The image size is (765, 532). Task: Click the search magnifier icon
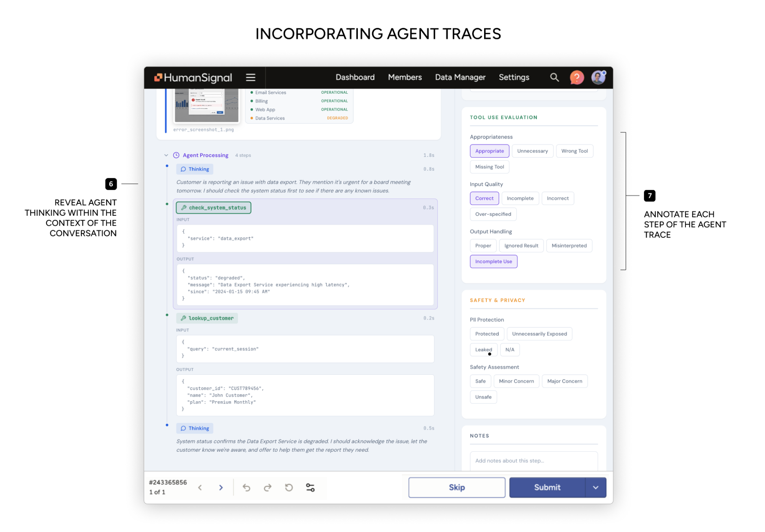(554, 78)
